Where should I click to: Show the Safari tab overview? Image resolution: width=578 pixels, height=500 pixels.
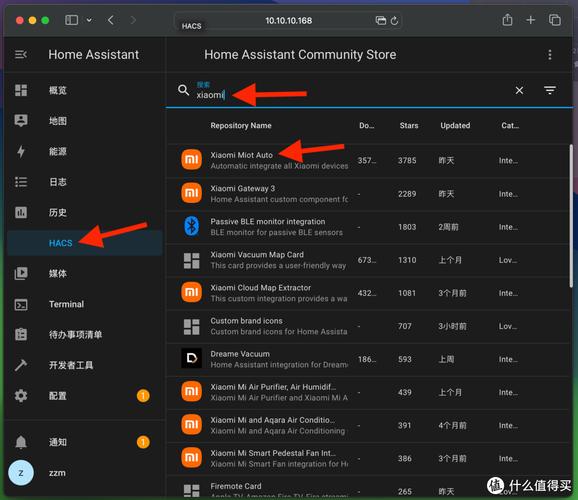pos(554,20)
